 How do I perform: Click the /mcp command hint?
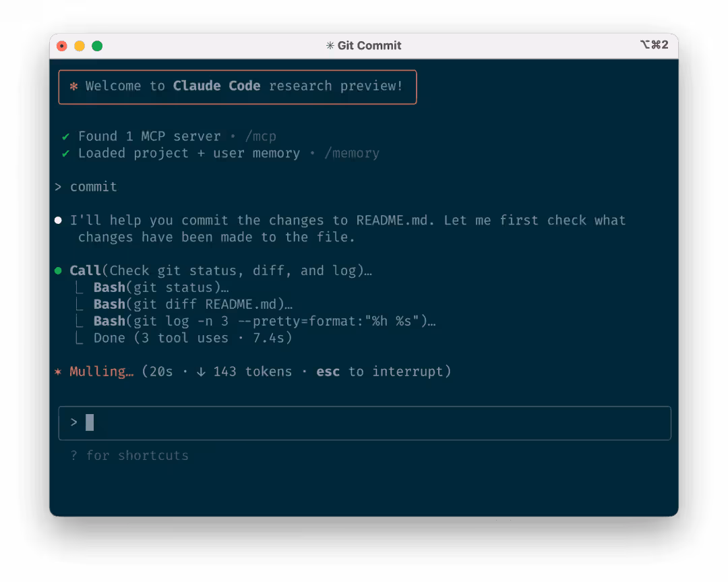pos(260,136)
